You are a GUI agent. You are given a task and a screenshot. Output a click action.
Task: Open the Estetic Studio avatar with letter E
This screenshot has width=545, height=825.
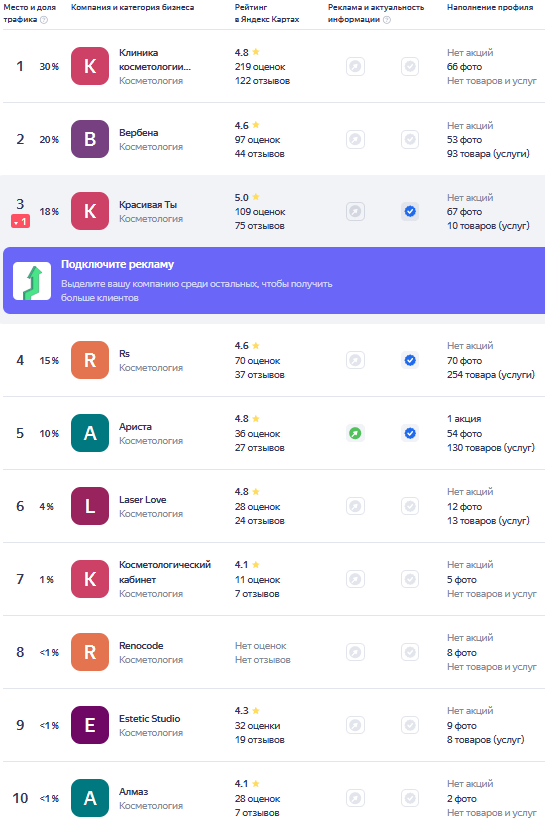pyautogui.click(x=90, y=725)
